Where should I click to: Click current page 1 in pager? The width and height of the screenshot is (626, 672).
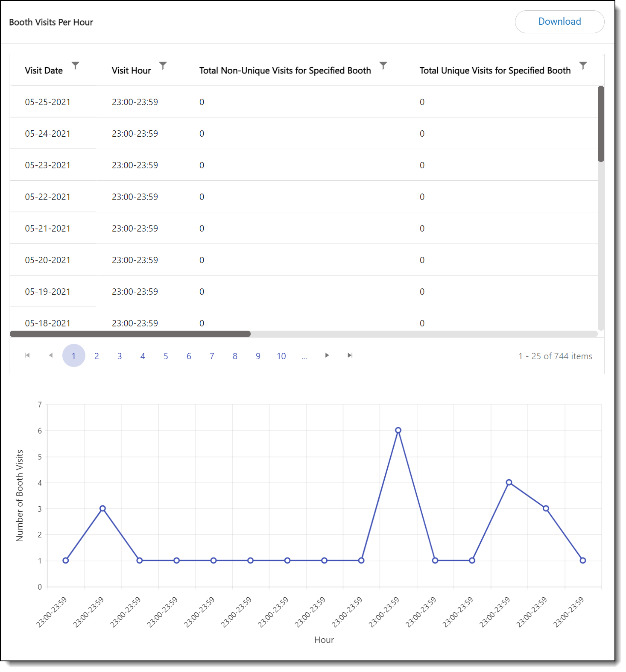73,356
